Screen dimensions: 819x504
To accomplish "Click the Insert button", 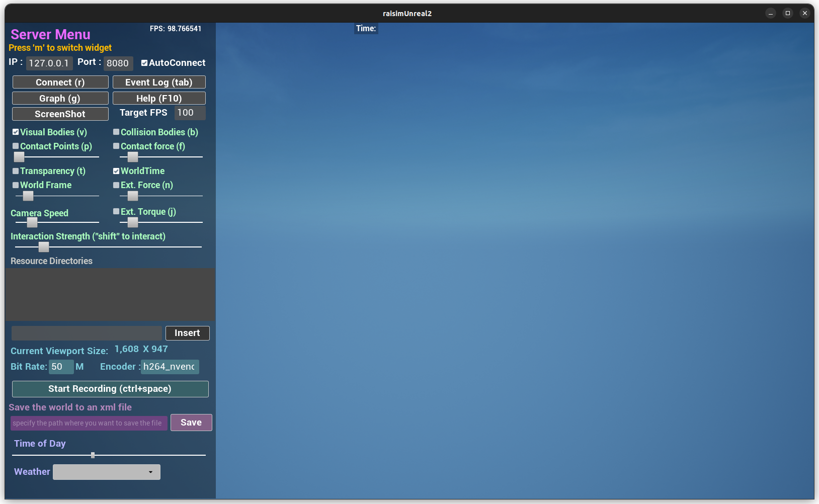I will (x=187, y=333).
